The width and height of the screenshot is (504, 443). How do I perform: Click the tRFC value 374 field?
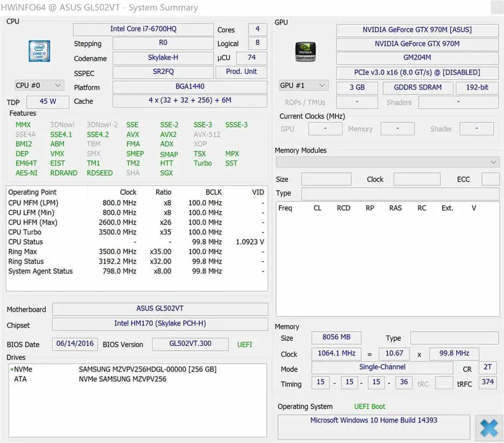tap(487, 382)
